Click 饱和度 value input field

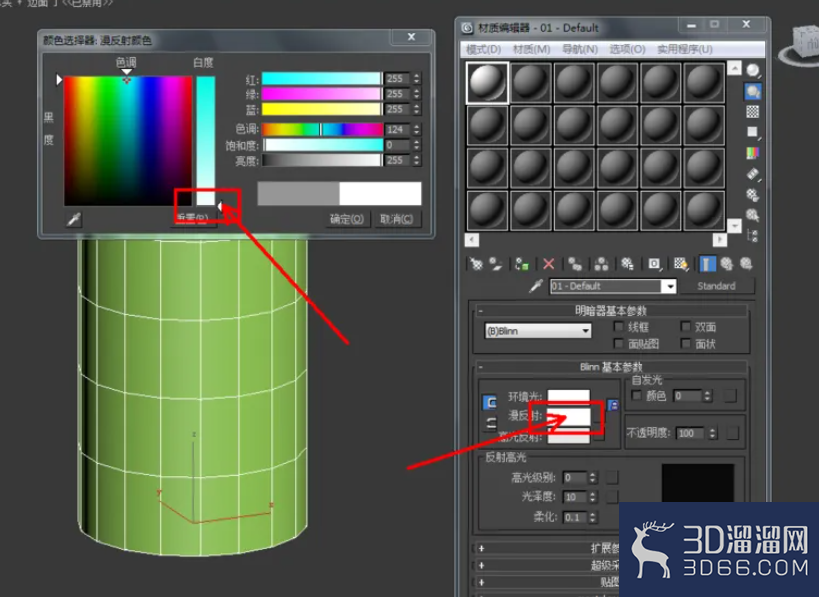397,145
